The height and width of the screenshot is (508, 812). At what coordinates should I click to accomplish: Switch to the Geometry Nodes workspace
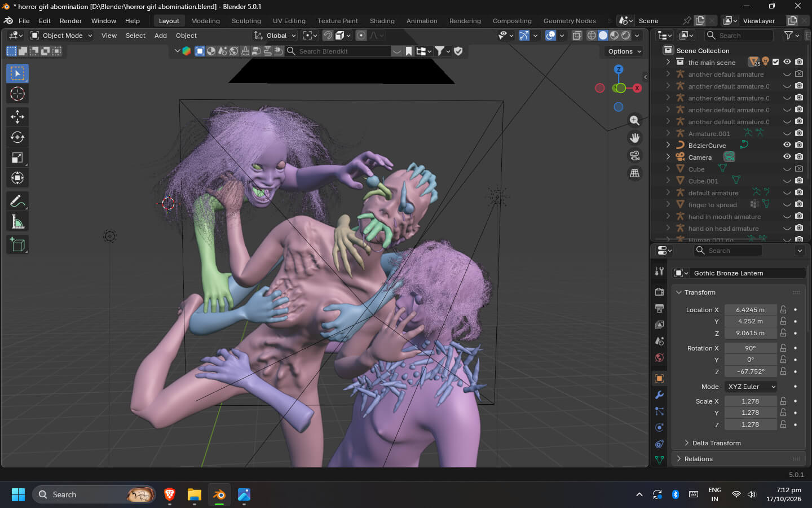coord(570,21)
